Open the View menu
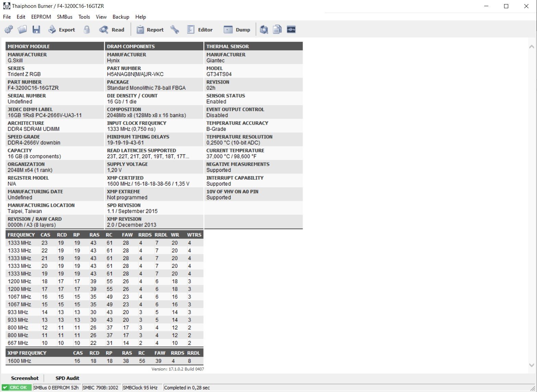537x392 pixels. 101,17
